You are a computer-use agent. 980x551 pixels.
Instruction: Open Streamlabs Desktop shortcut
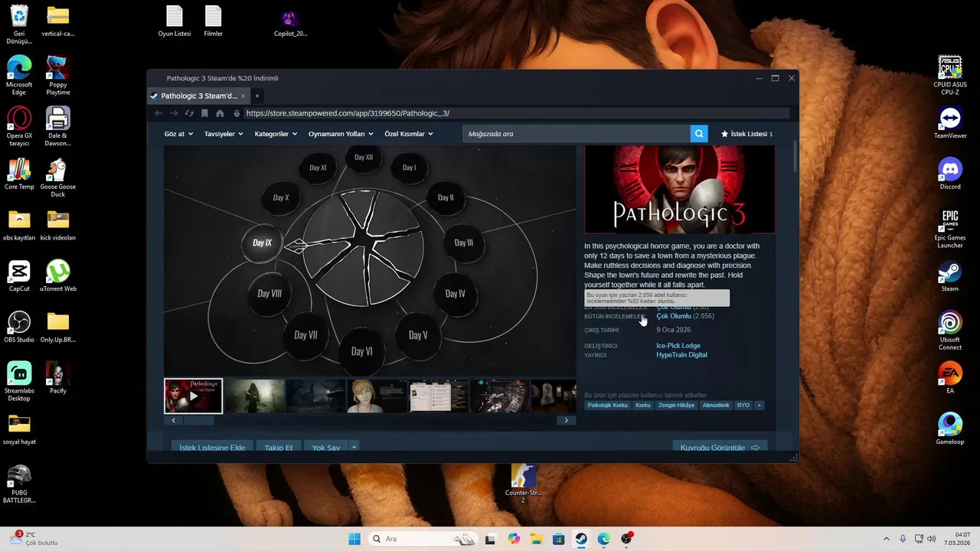pos(19,381)
